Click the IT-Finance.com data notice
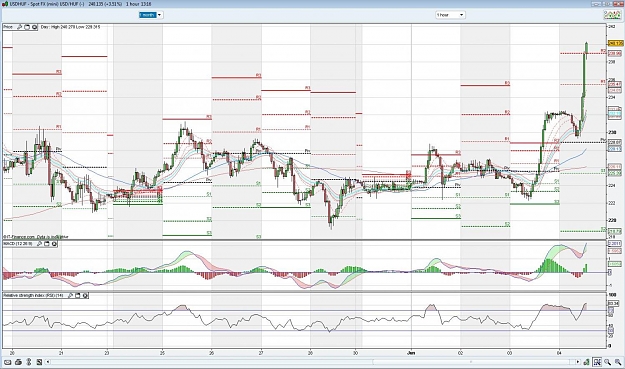 click(x=35, y=237)
